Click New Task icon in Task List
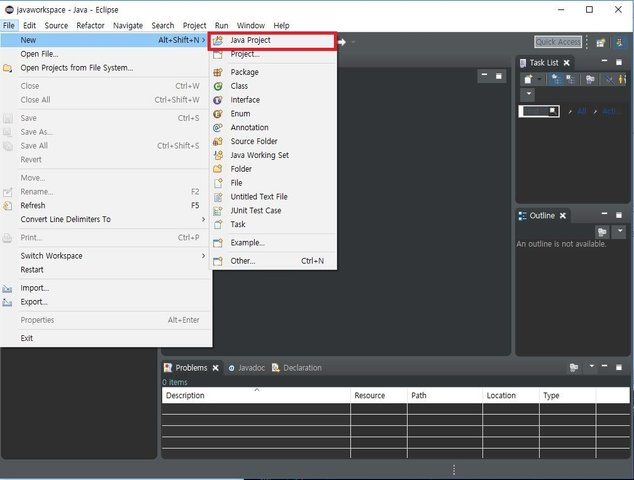 tap(528, 79)
